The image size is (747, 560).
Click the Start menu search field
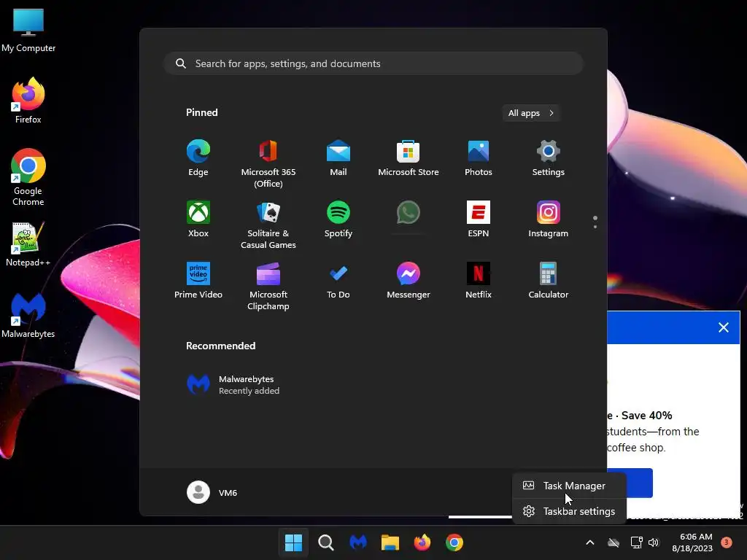(x=373, y=63)
